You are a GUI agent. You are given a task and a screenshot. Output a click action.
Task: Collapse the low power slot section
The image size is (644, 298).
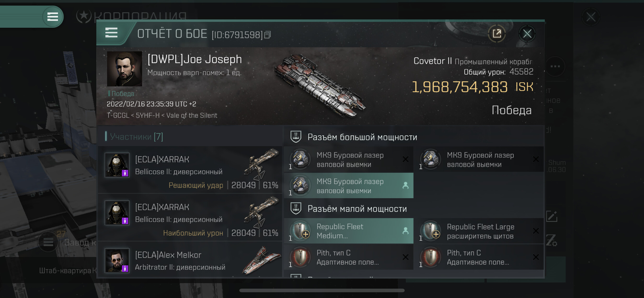[296, 208]
